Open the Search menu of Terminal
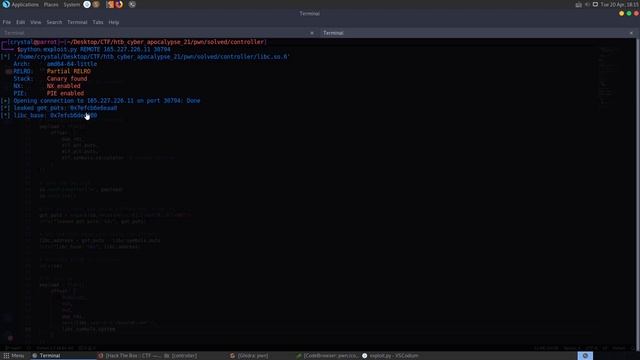The image size is (640, 360). coord(54,22)
